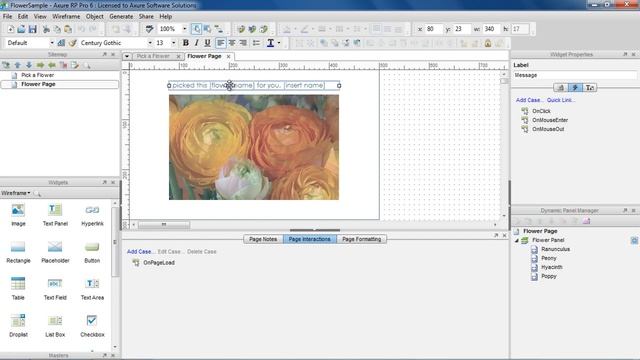Pick the Text Panel widget
640x360 pixels.
(55, 215)
